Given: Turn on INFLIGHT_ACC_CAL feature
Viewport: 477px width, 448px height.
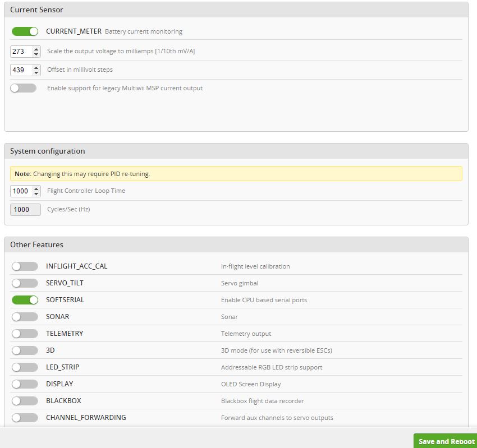Looking at the screenshot, I should tap(25, 266).
